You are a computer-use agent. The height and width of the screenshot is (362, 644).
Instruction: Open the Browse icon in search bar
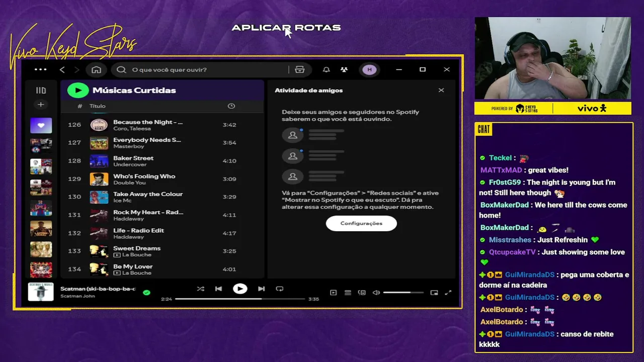click(300, 69)
